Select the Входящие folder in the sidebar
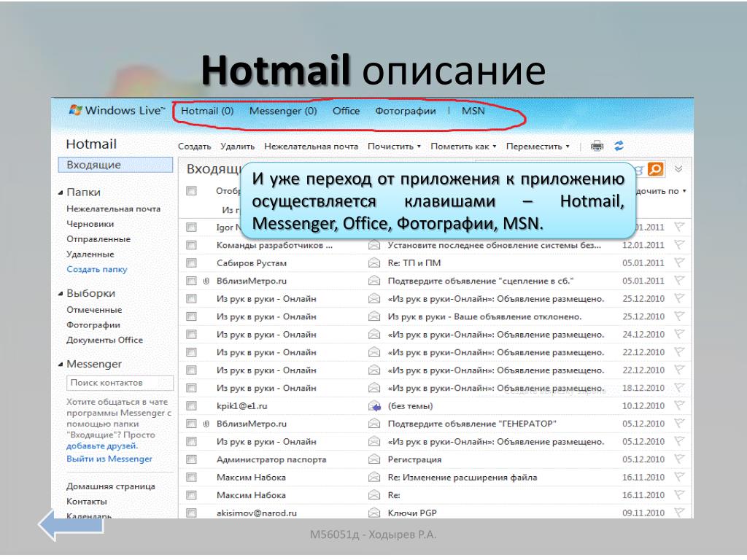This screenshot has width=747, height=560. tap(115, 165)
